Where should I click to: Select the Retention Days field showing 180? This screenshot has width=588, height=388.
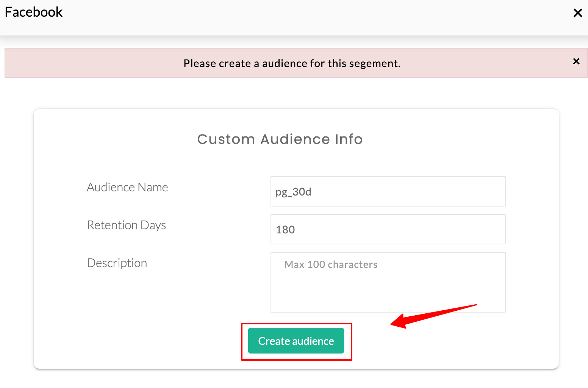pyautogui.click(x=388, y=229)
